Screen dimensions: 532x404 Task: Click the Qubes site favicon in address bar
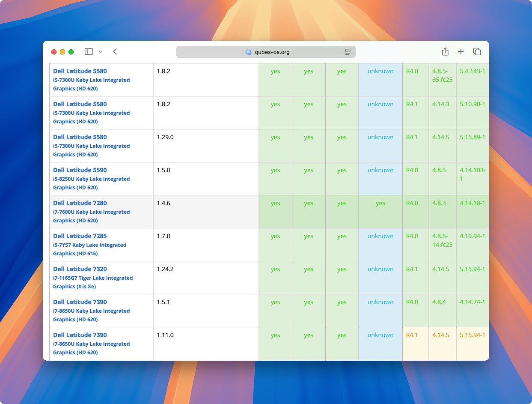tap(248, 52)
